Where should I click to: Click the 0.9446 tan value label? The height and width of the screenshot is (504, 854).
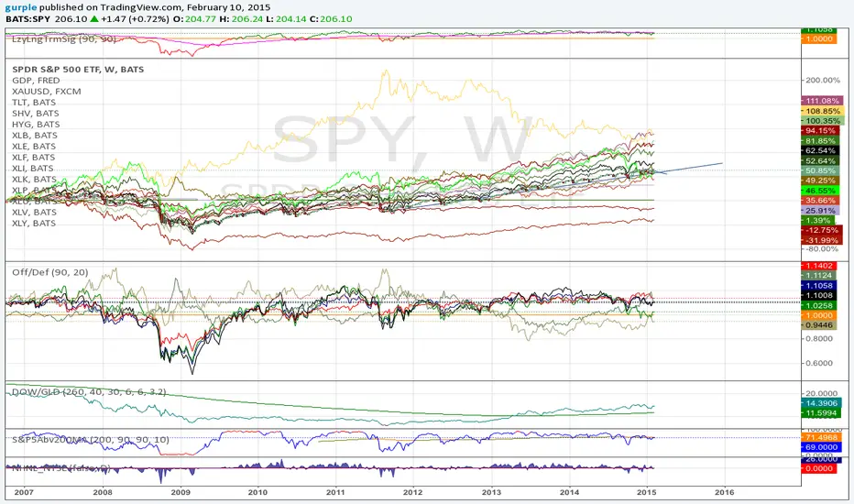click(818, 325)
